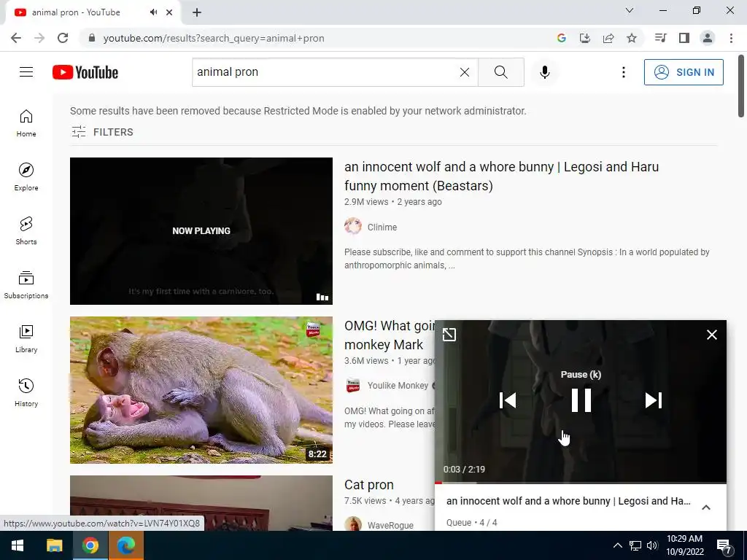The width and height of the screenshot is (747, 560).
Task: Click the magnifier search button
Action: coord(500,72)
